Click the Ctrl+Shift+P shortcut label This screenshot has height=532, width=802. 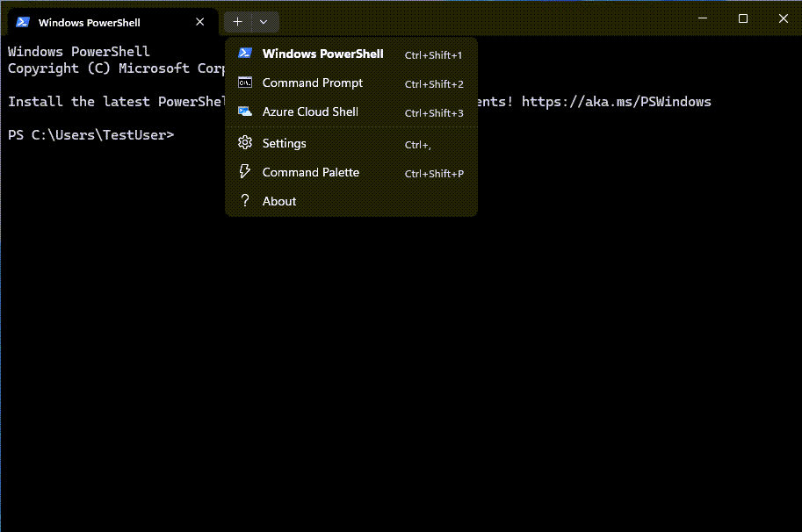434,174
